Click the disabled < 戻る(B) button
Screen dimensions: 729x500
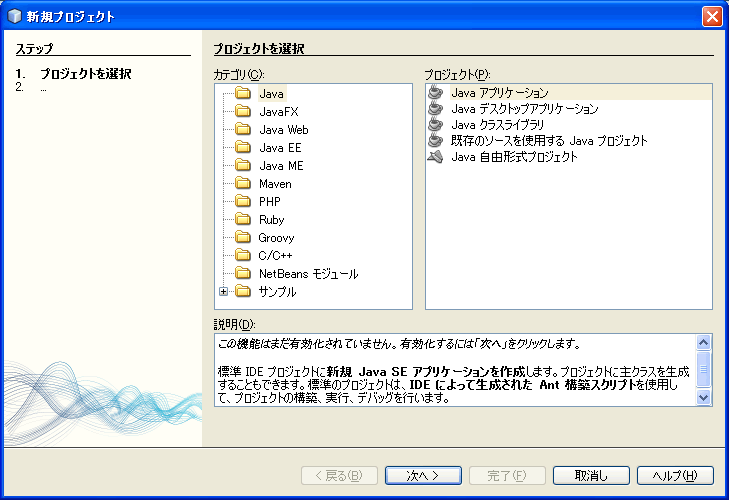339,475
